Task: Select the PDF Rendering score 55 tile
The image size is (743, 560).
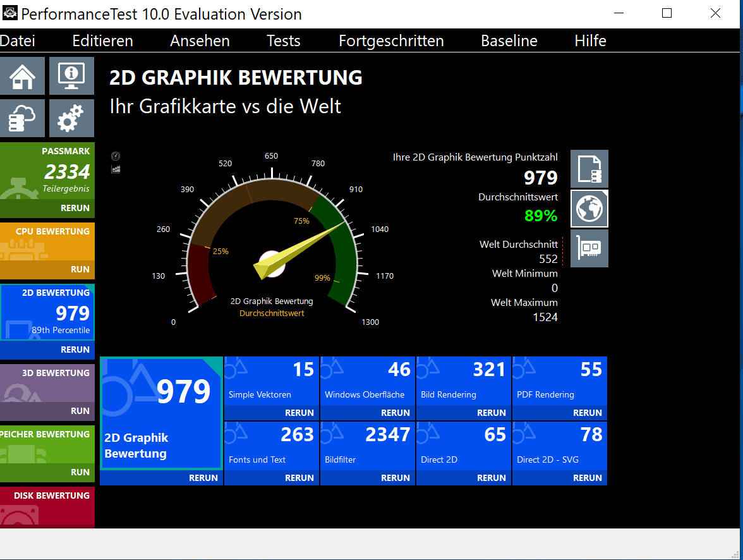Action: 560,380
